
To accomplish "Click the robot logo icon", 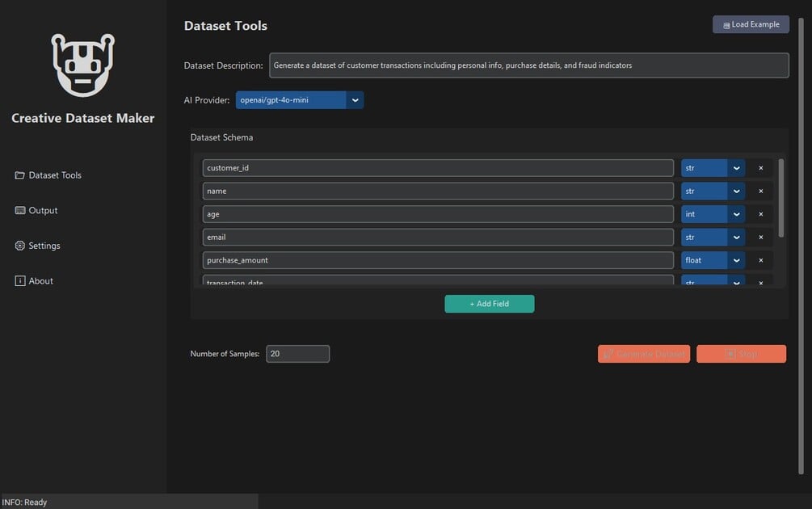I will [x=83, y=65].
